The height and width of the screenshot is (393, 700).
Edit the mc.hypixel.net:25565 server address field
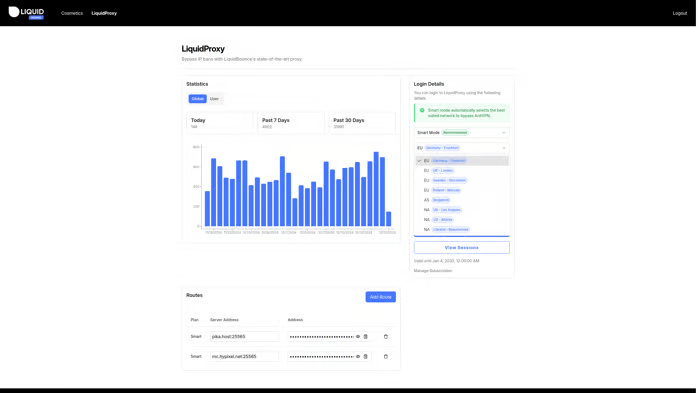coord(244,356)
